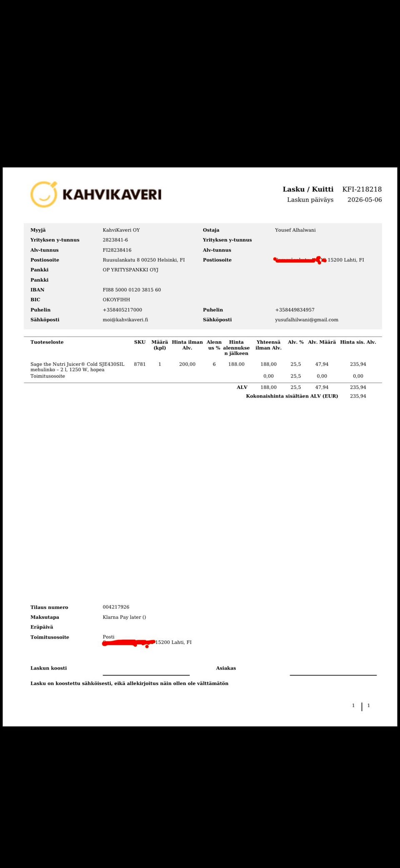This screenshot has height=868, width=400.
Task: Click the invoice number KFI-218218
Action: click(x=362, y=189)
